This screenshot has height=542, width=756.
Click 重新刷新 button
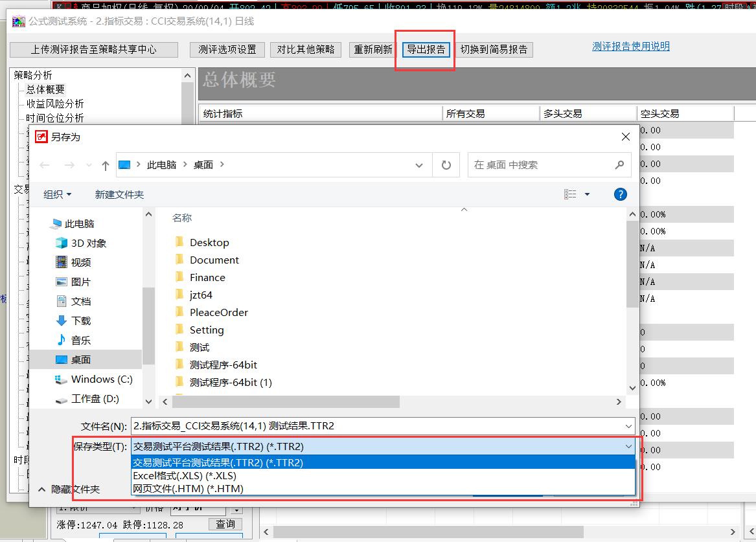coord(372,50)
